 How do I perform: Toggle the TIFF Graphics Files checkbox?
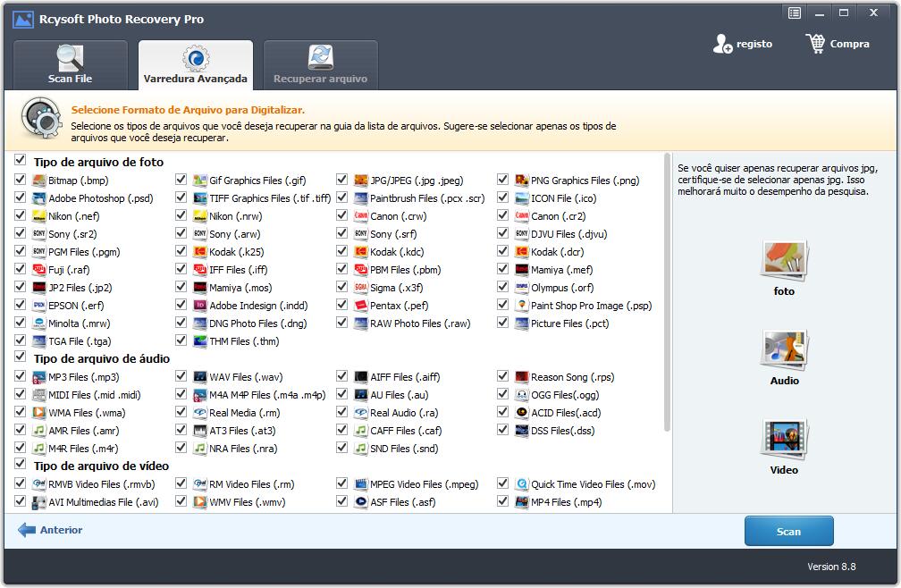181,197
